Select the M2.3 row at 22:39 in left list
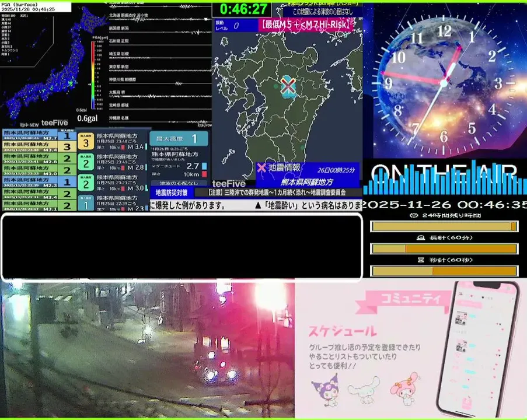The height and width of the screenshot is (420, 527). coord(39,182)
